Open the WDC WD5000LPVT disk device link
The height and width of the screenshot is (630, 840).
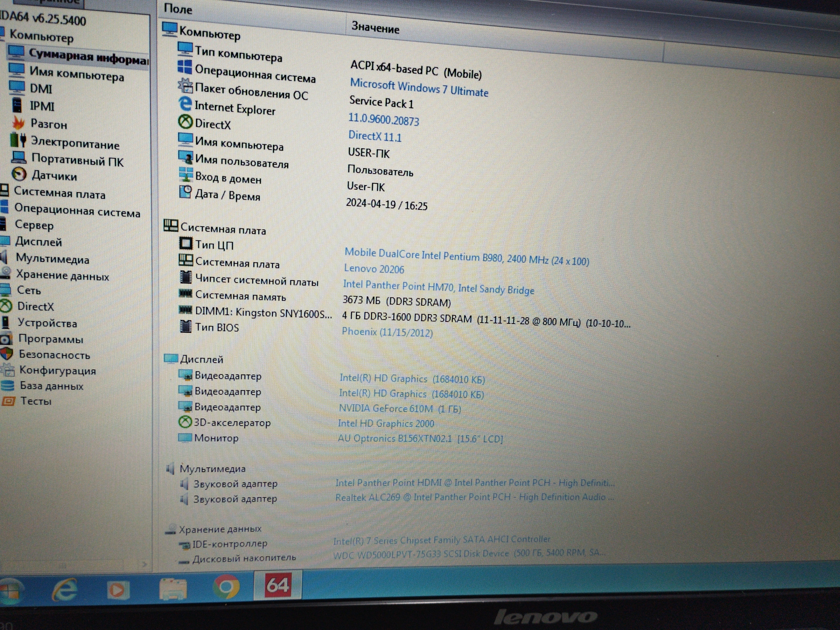[x=469, y=553]
